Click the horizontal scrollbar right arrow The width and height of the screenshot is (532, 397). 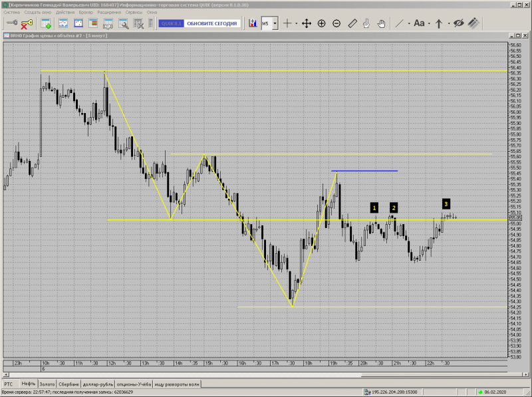526,374
